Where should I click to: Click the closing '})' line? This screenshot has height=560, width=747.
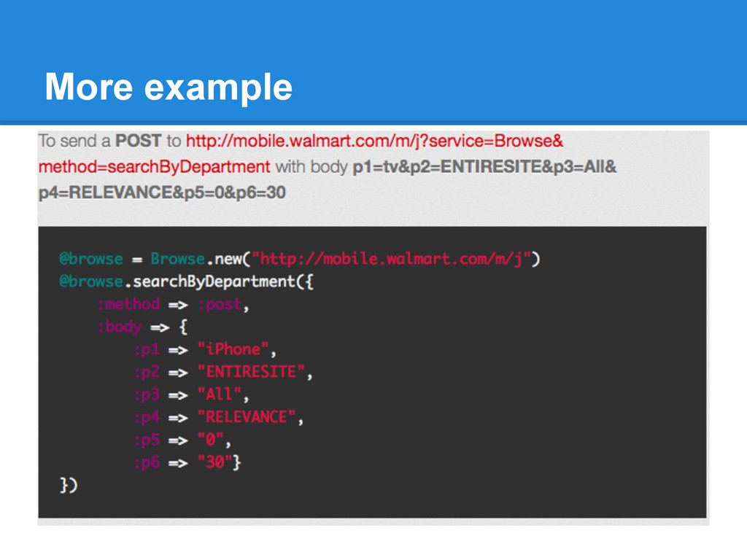point(69,485)
